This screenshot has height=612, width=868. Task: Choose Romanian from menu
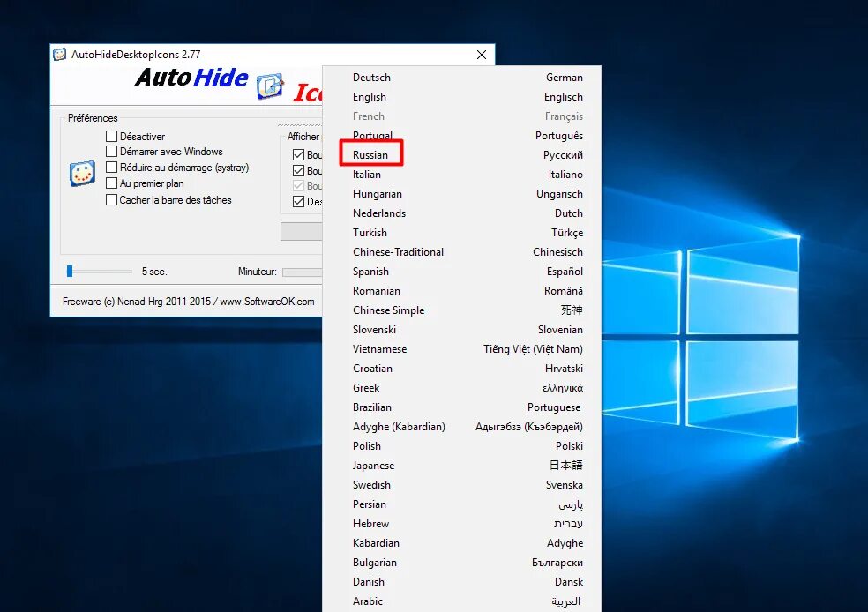[x=461, y=290]
